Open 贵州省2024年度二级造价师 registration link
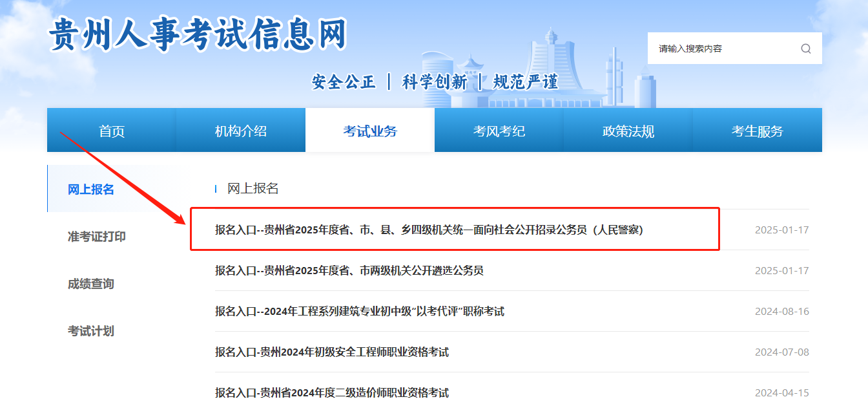Viewport: 868px width, 408px height. point(332,392)
